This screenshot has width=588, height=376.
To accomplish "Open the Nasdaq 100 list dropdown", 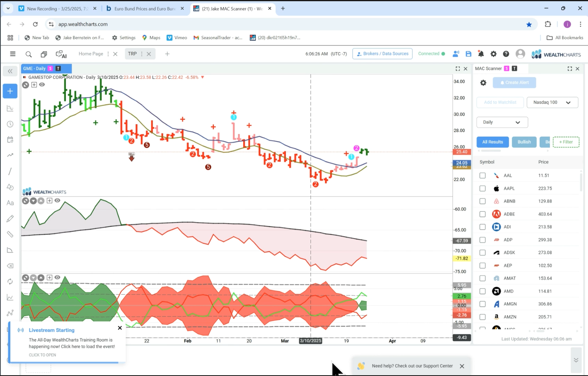I will (552, 103).
